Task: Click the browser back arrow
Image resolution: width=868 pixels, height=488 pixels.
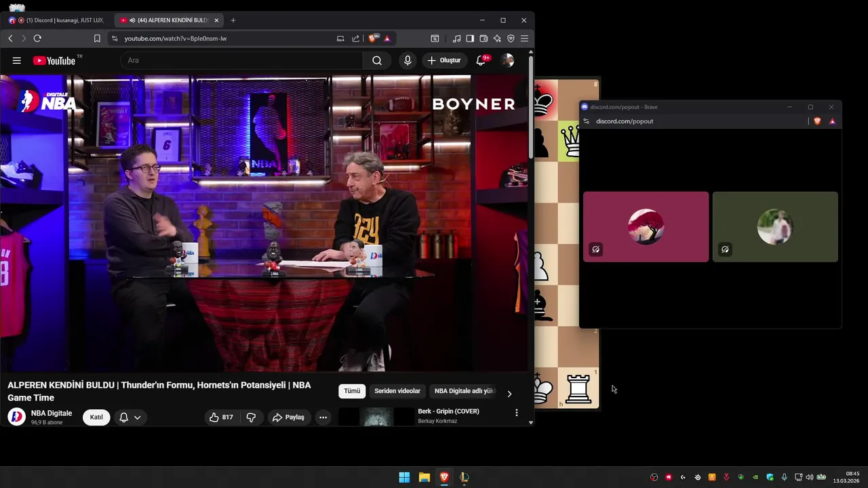Action: (10, 39)
